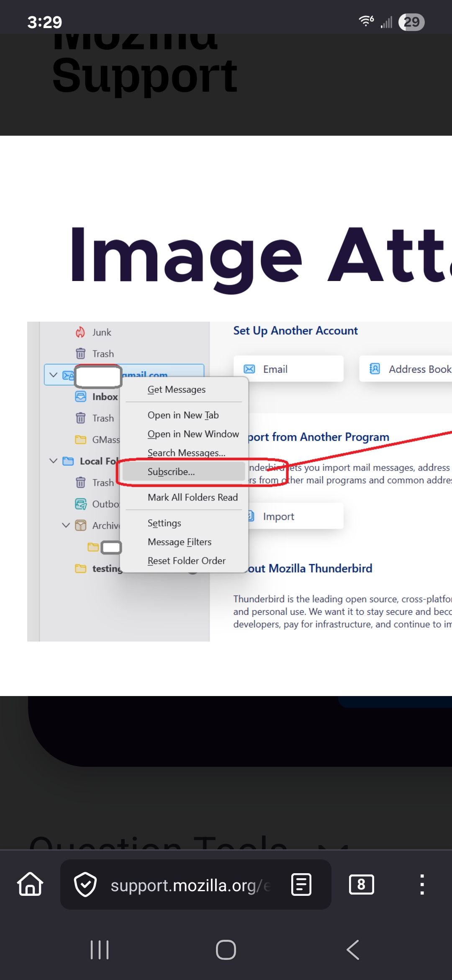Tap the clock showing 3:29
This screenshot has width=452, height=980.
pyautogui.click(x=45, y=22)
